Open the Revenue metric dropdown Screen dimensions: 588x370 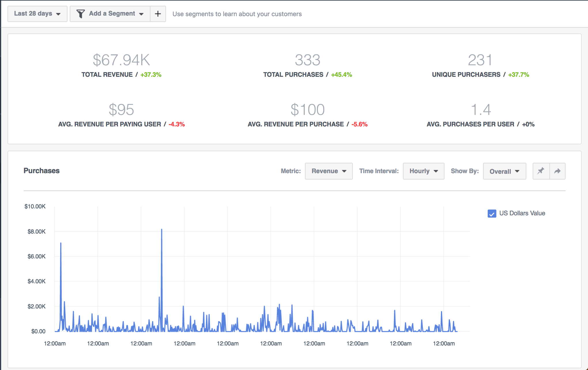click(329, 171)
